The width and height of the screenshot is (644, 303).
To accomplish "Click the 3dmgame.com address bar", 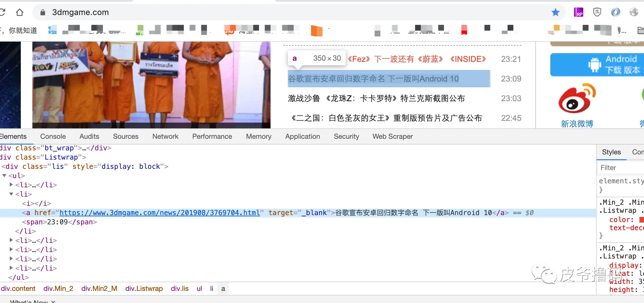I will 299,12.
